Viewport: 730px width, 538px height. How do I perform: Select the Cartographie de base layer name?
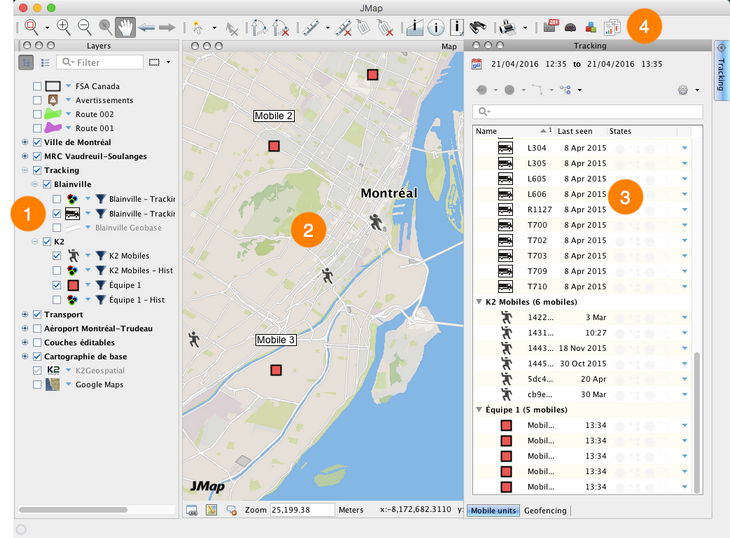(x=85, y=356)
